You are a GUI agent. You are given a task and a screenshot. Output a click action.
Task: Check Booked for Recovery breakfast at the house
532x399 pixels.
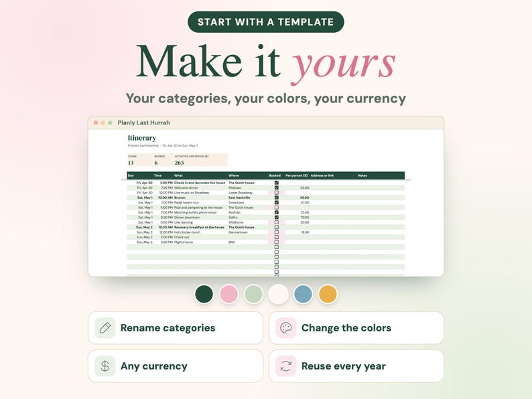[x=277, y=227]
